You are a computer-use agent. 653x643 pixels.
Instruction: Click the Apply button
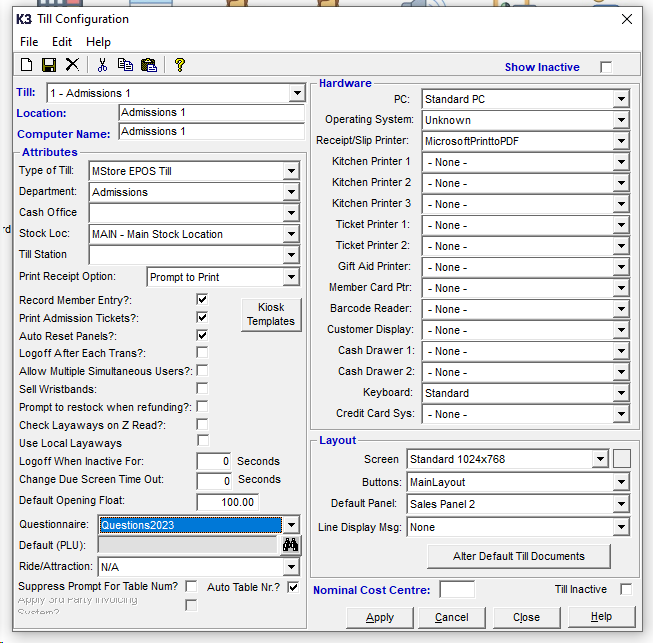click(380, 617)
